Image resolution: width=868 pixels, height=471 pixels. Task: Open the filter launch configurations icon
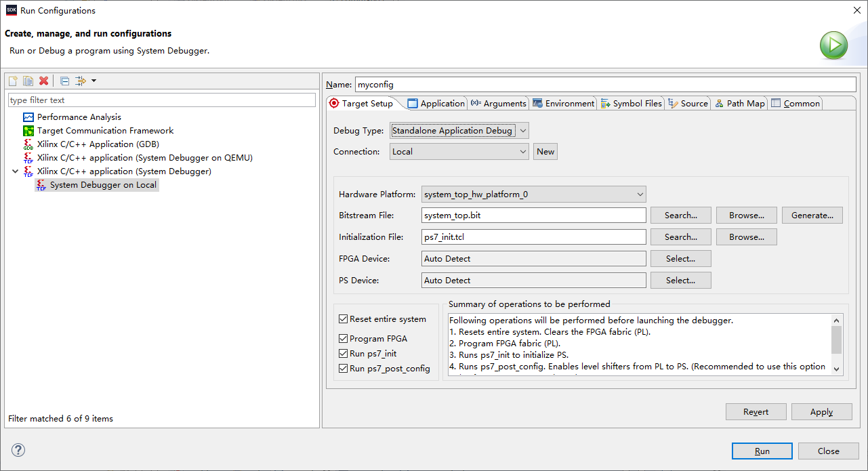click(x=81, y=81)
